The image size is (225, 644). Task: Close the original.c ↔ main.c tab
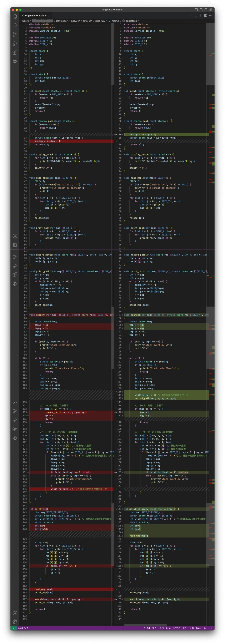pos(49,15)
